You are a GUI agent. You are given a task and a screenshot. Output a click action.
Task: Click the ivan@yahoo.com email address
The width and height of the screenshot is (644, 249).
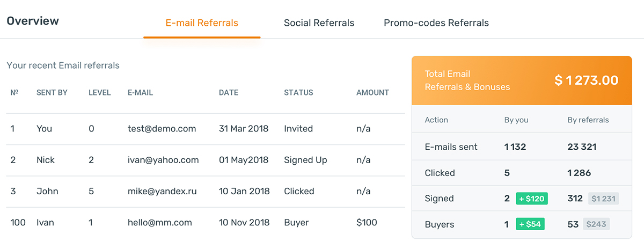tap(163, 160)
